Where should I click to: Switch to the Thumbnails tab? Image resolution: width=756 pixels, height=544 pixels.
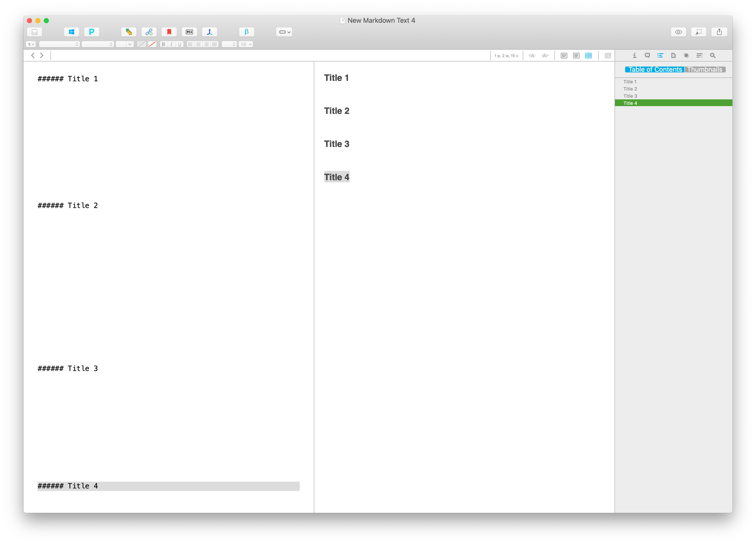(x=705, y=70)
